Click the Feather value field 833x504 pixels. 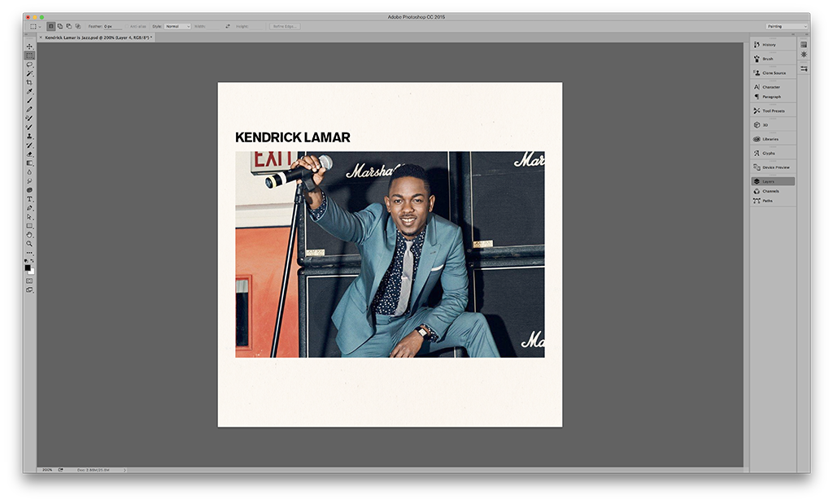tap(112, 26)
